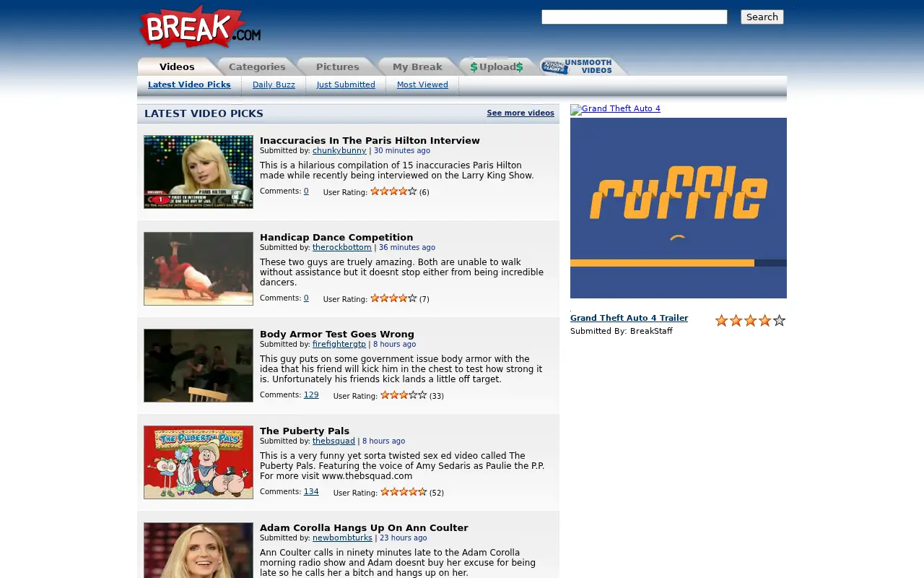The image size is (924, 578).
Task: Open Inaccuracies In The Paris Hilton Interview title
Action: (x=370, y=140)
